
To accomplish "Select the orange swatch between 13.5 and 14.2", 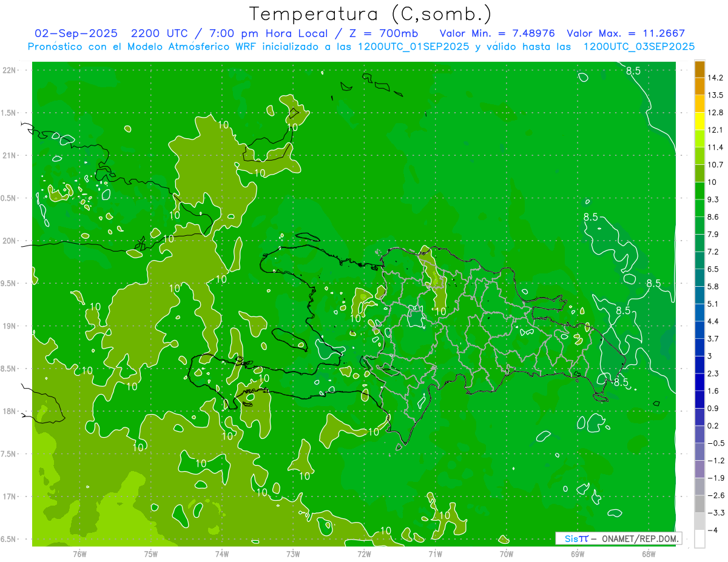I will click(699, 87).
